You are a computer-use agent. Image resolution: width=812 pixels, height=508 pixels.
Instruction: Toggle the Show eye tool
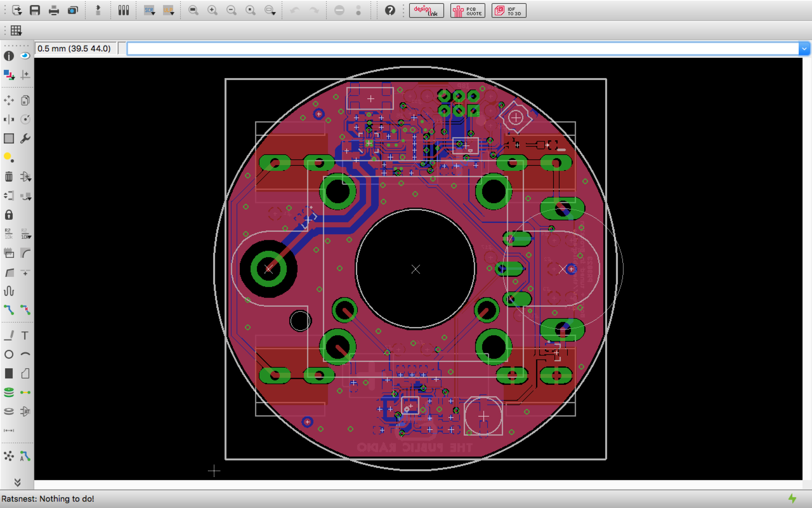(x=25, y=56)
